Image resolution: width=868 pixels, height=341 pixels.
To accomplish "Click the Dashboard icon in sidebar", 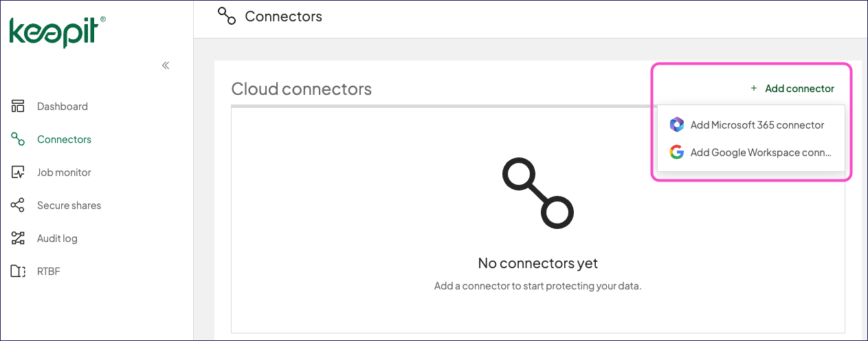I will 18,106.
